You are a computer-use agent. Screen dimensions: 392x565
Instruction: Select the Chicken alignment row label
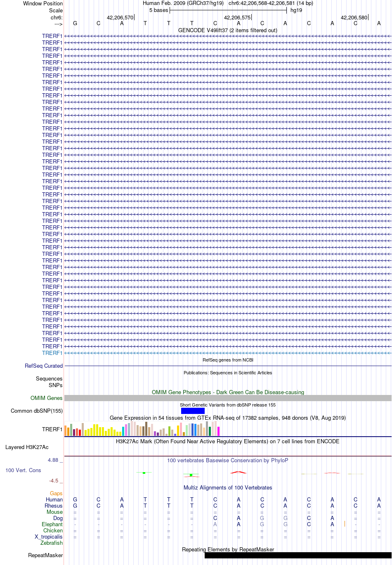[53, 530]
